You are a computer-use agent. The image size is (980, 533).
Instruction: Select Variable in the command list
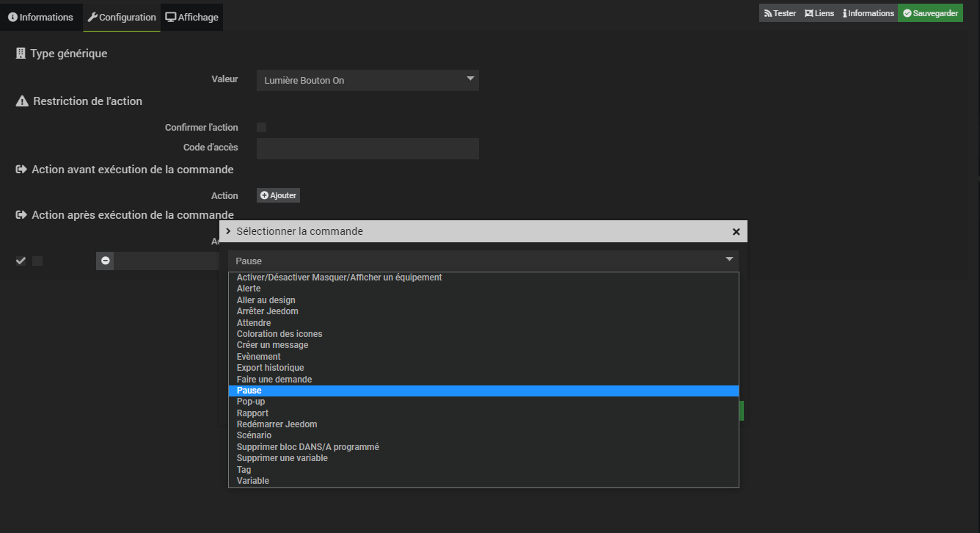tap(253, 481)
